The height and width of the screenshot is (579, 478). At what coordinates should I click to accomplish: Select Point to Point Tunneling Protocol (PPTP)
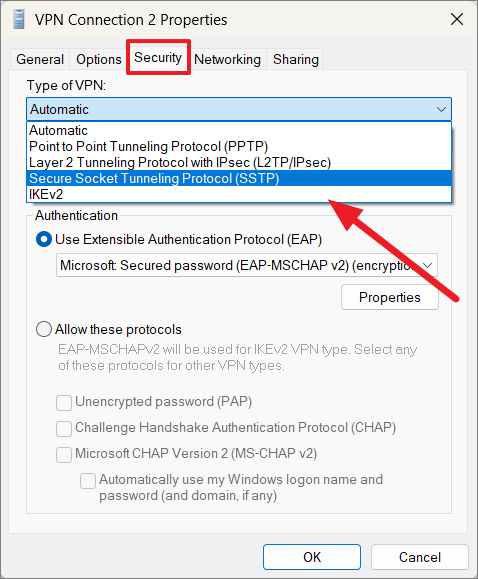tap(239, 146)
